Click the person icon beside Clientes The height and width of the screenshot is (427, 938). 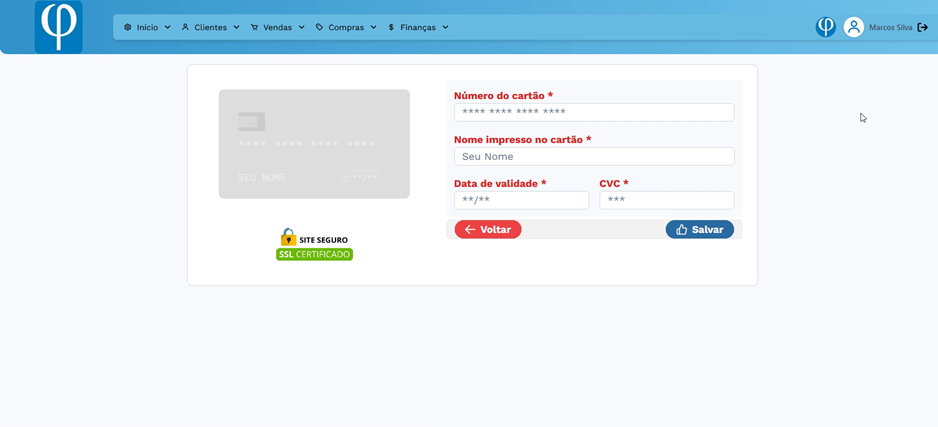pos(185,27)
